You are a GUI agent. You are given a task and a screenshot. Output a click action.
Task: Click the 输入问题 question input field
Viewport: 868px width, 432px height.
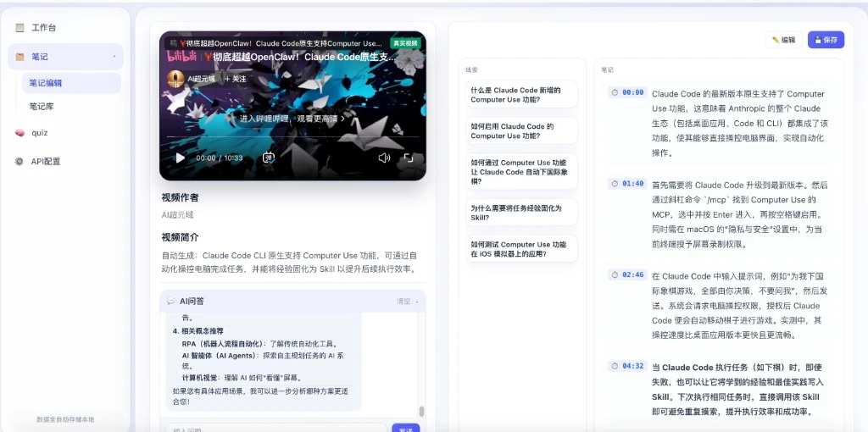(x=275, y=429)
